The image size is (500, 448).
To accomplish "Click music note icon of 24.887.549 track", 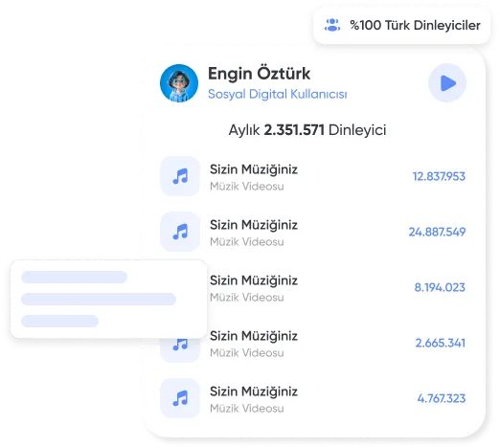I will tap(180, 232).
